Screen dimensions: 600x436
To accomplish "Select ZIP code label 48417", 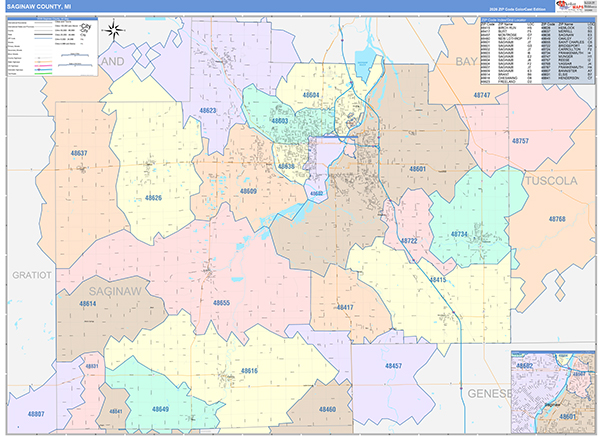I will tap(345, 307).
